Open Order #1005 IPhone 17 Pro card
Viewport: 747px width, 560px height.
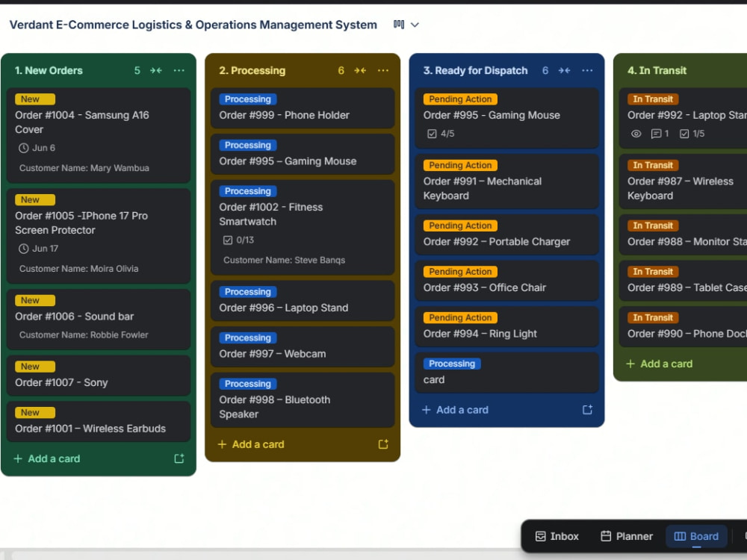click(x=99, y=236)
